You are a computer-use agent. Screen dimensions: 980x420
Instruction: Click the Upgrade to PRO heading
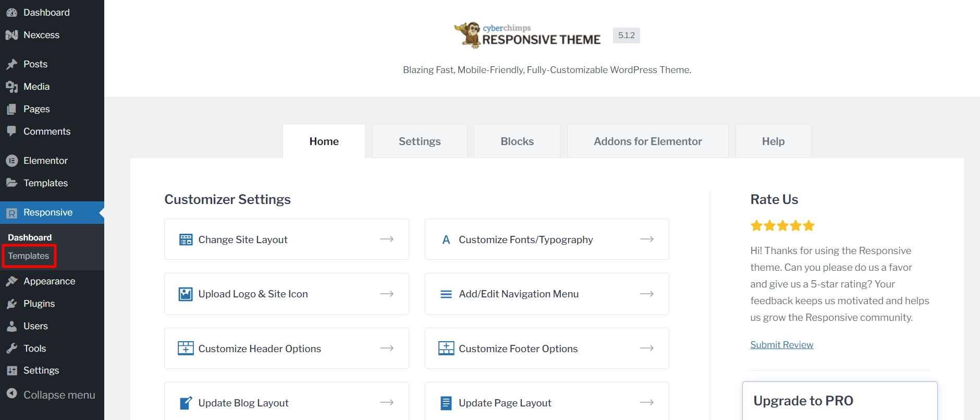point(803,401)
